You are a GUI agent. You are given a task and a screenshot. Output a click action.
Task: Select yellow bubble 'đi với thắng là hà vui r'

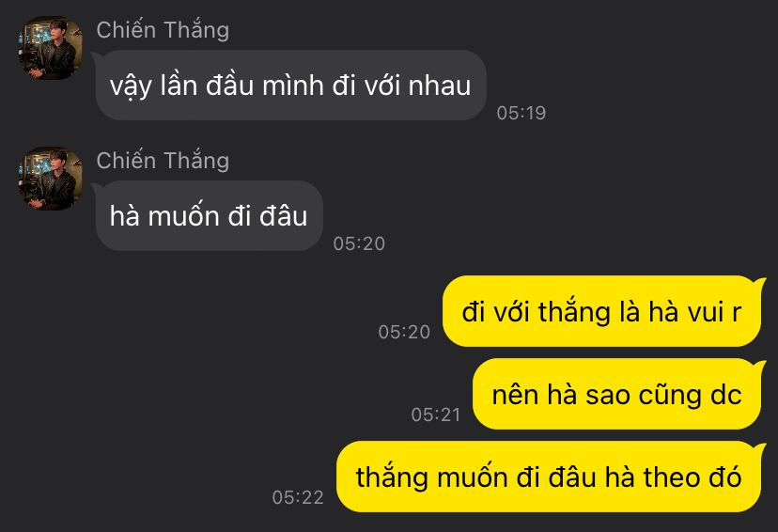(x=601, y=312)
